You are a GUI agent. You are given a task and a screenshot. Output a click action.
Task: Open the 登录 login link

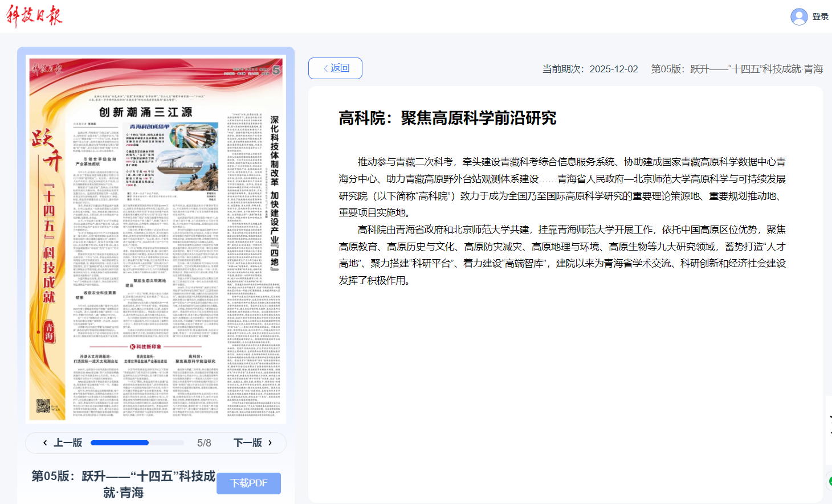click(x=820, y=17)
